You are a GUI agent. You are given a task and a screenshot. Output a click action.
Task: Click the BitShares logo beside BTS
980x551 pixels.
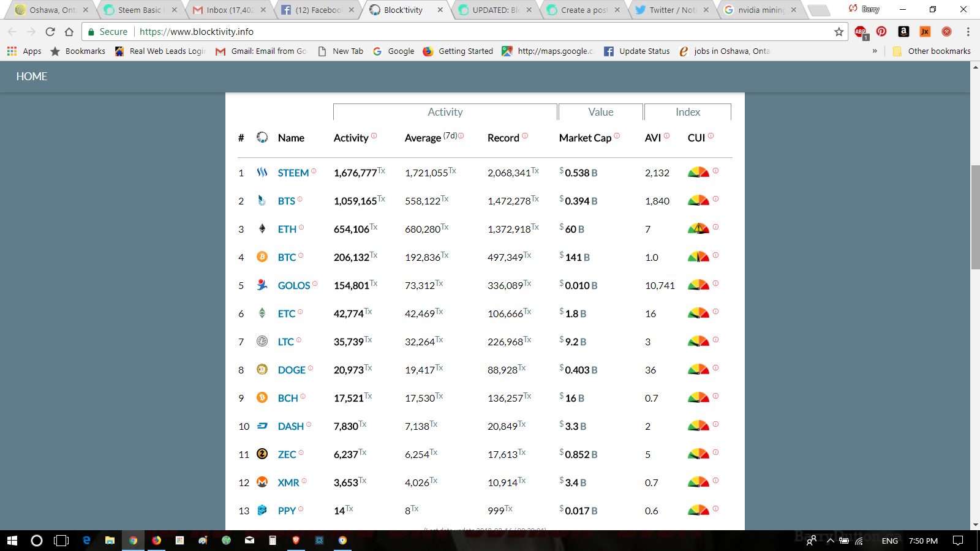pos(262,200)
